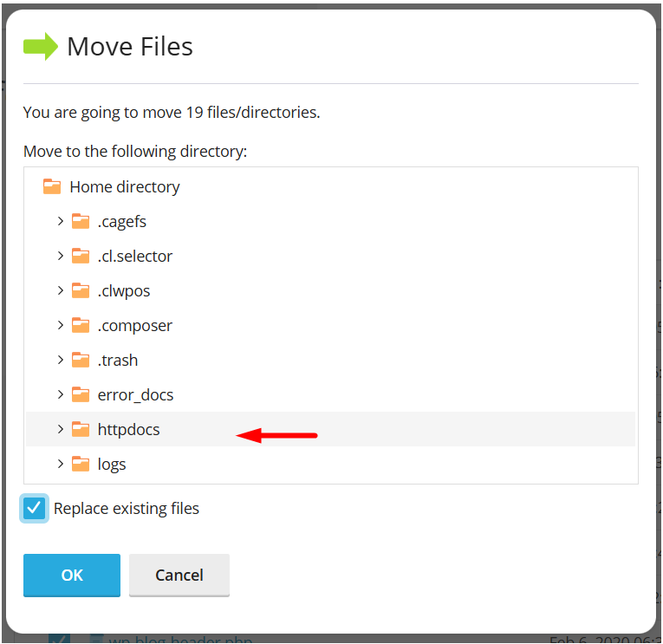Viewport: 663px width, 644px height.
Task: Click the .clwpos folder icon
Action: pyautogui.click(x=81, y=290)
